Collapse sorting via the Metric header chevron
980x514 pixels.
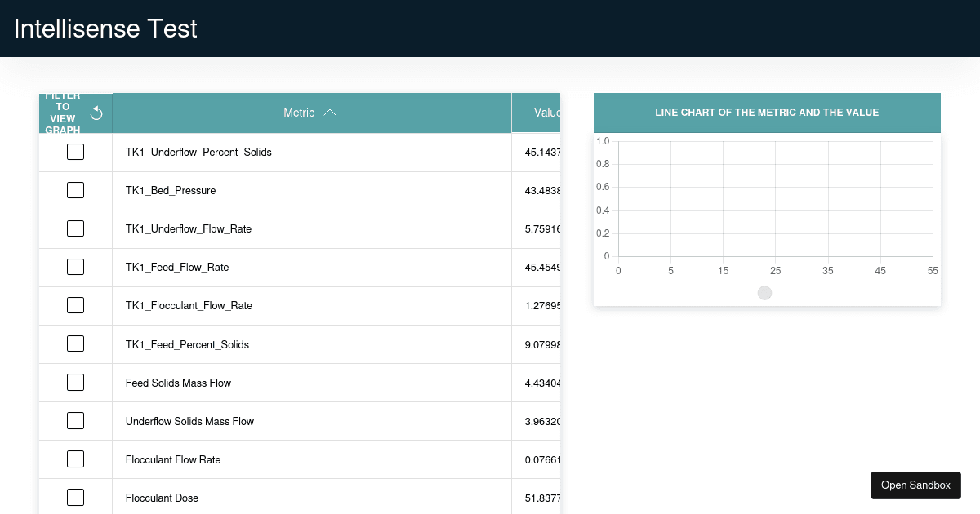coord(331,113)
